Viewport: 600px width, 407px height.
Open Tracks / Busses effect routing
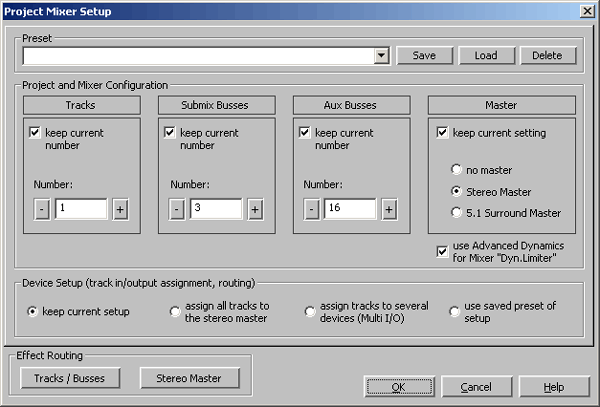(x=70, y=378)
